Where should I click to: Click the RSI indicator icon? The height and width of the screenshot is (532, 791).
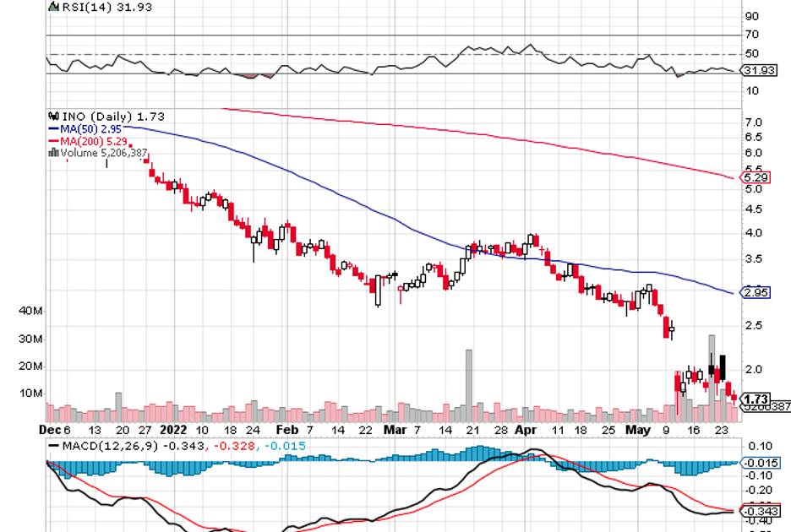click(x=54, y=7)
